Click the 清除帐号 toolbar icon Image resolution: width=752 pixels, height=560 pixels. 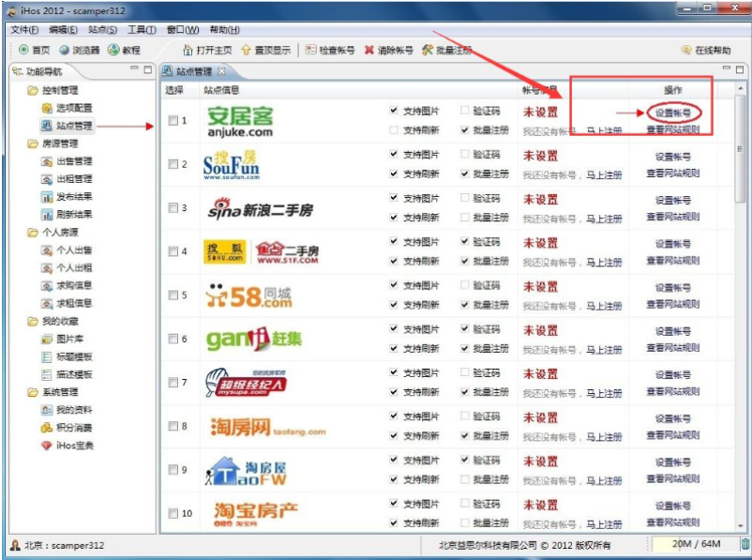371,48
